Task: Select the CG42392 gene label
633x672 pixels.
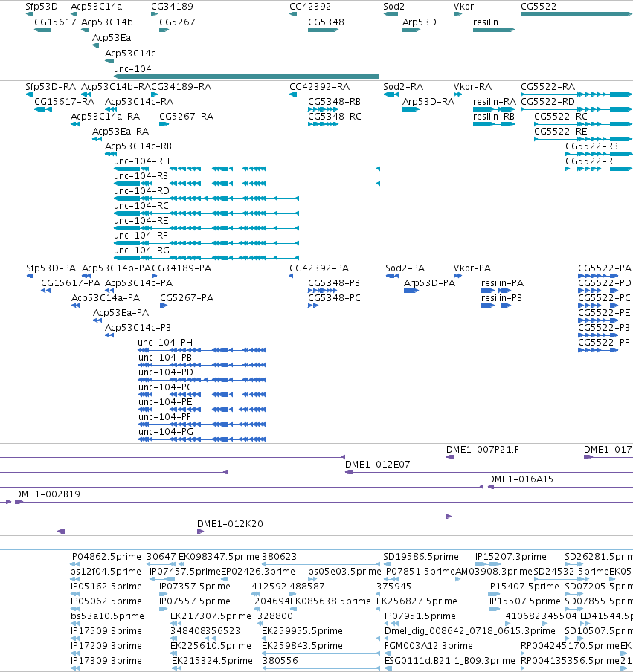Action: pyautogui.click(x=310, y=7)
